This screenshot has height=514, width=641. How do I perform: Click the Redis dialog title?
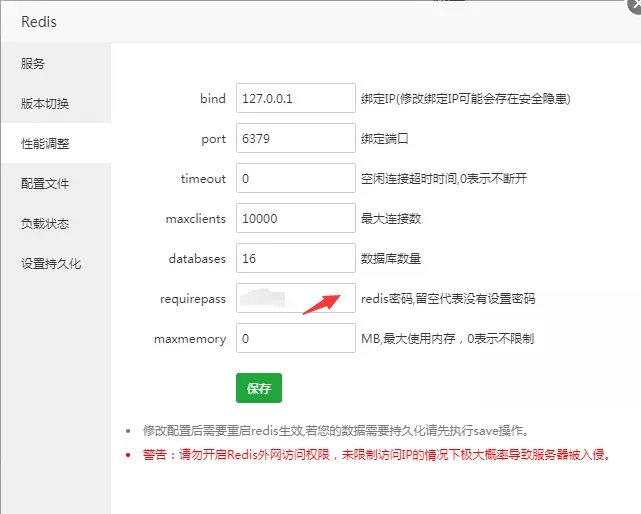coord(41,20)
